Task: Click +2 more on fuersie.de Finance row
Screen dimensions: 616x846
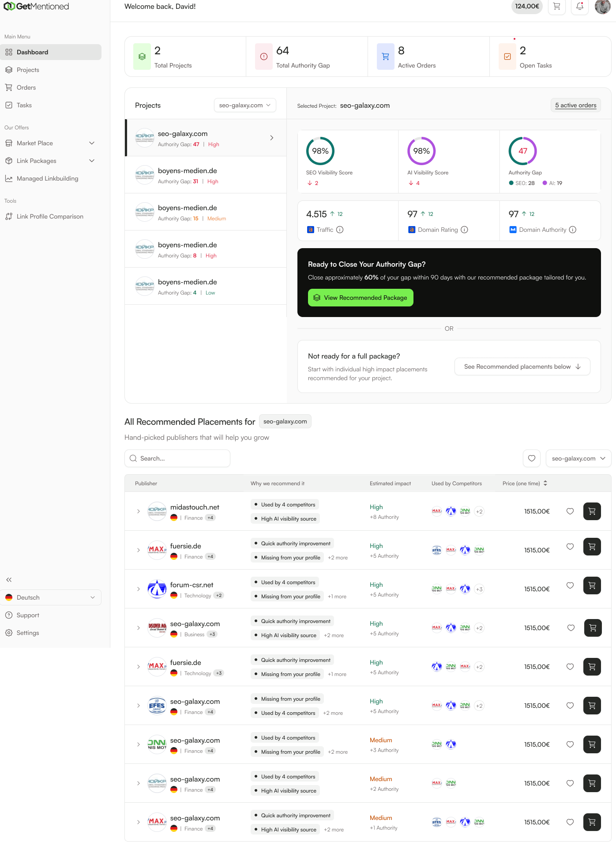Action: tap(338, 558)
